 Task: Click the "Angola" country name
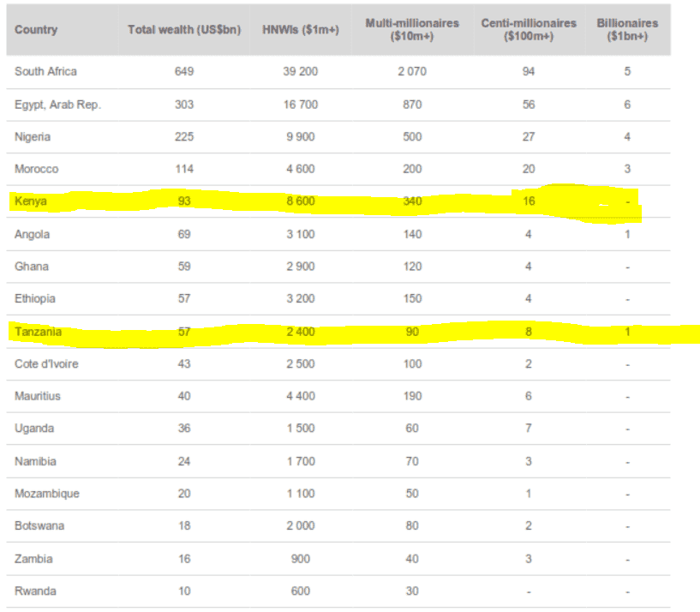coord(33,234)
